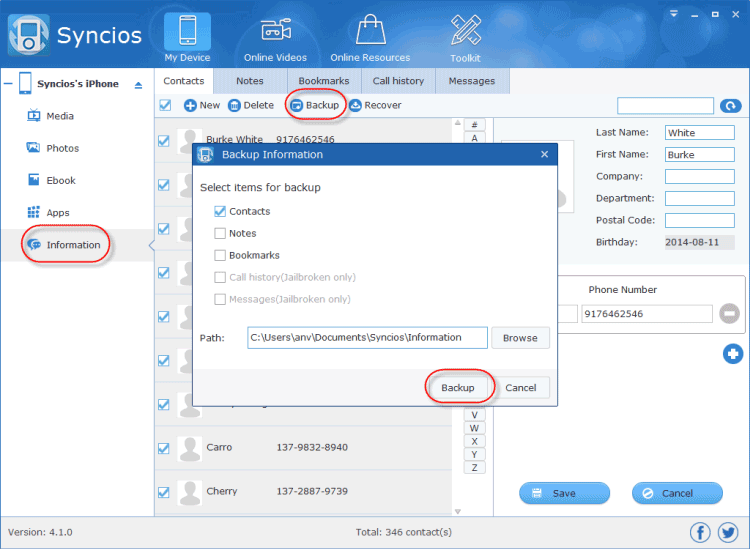The width and height of the screenshot is (750, 549).
Task: Click contact list scroll down arrow
Action: click(x=458, y=511)
